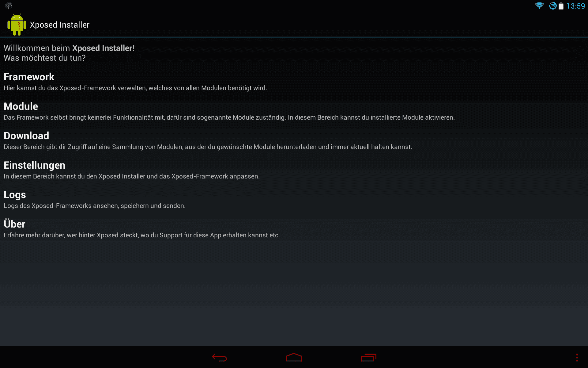Viewport: 588px width, 368px height.
Task: Open the three-dot overflow menu
Action: (577, 357)
